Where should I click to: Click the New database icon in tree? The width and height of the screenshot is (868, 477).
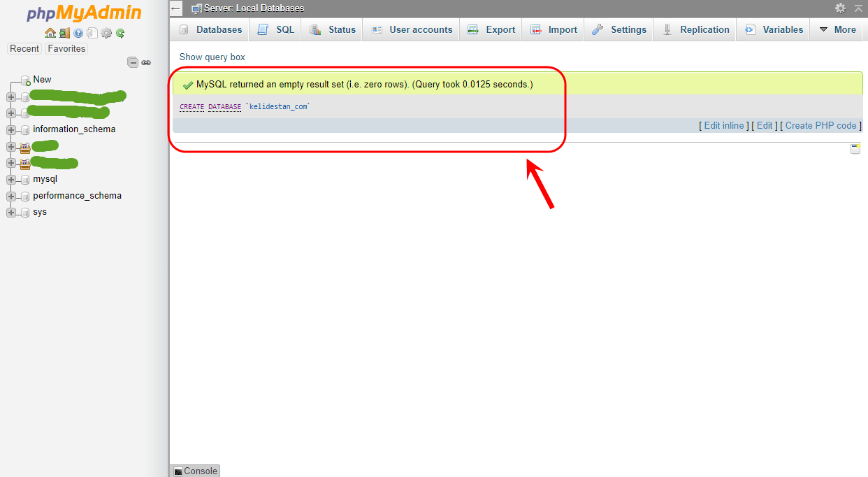pyautogui.click(x=26, y=80)
